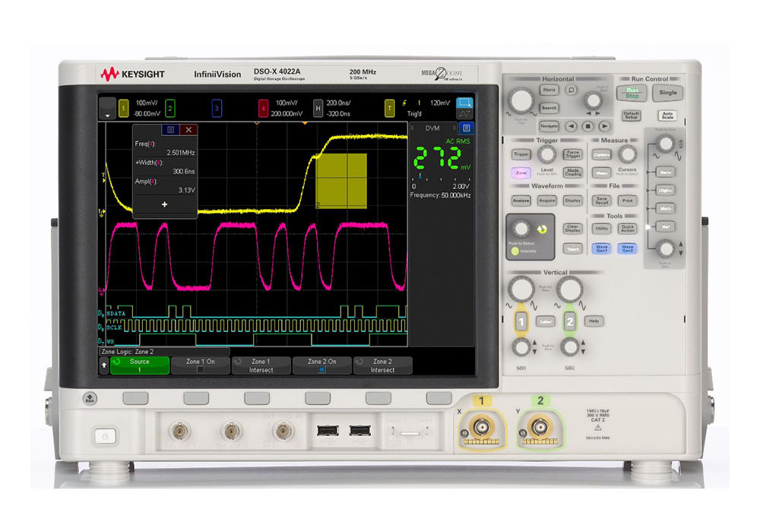This screenshot has height=532, width=760.
Task: Open measurement popup menu list icon
Action: pyautogui.click(x=170, y=130)
